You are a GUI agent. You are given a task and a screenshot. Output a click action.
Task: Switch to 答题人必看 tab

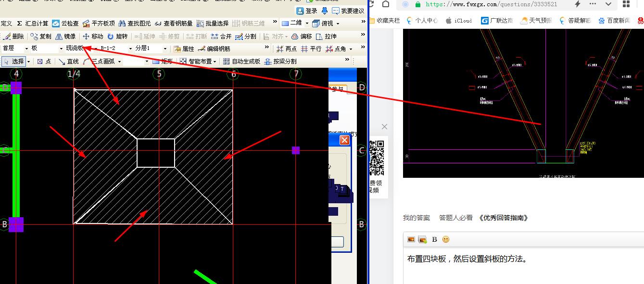coord(456,218)
